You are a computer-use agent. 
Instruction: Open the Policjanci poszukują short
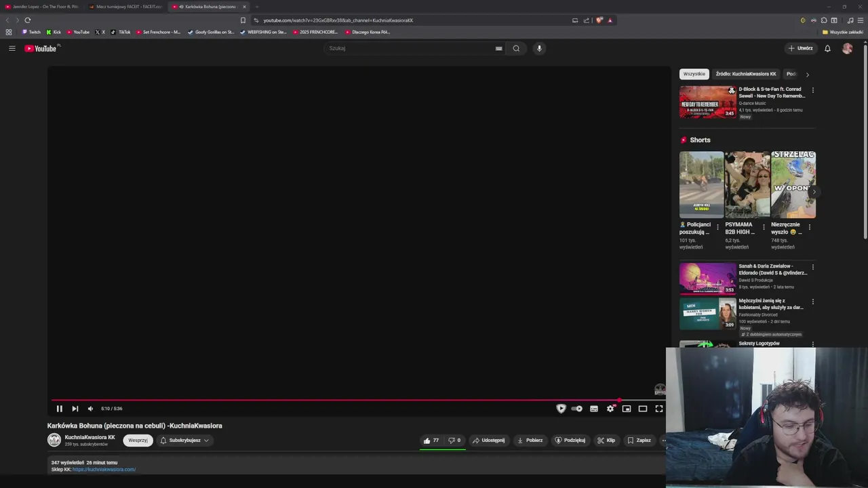click(701, 184)
